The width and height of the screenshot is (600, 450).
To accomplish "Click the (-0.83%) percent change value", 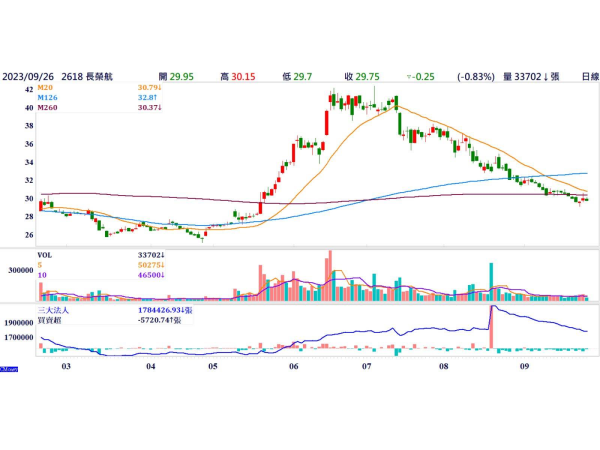I will click(x=475, y=76).
